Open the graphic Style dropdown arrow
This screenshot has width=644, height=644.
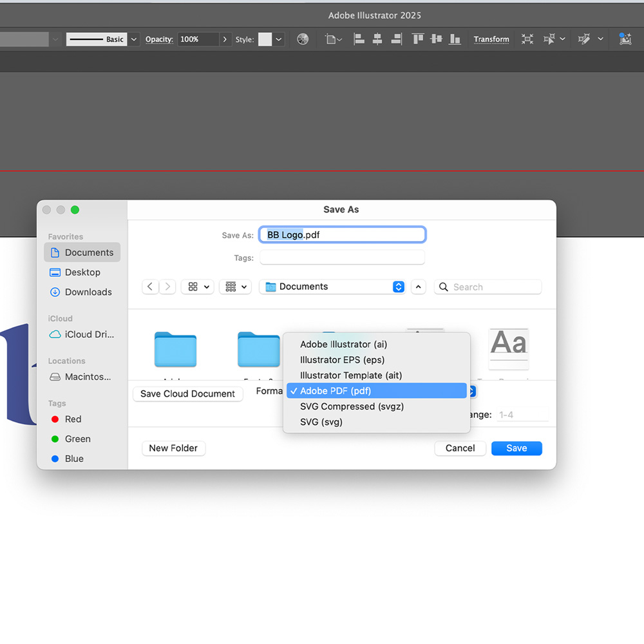point(278,39)
